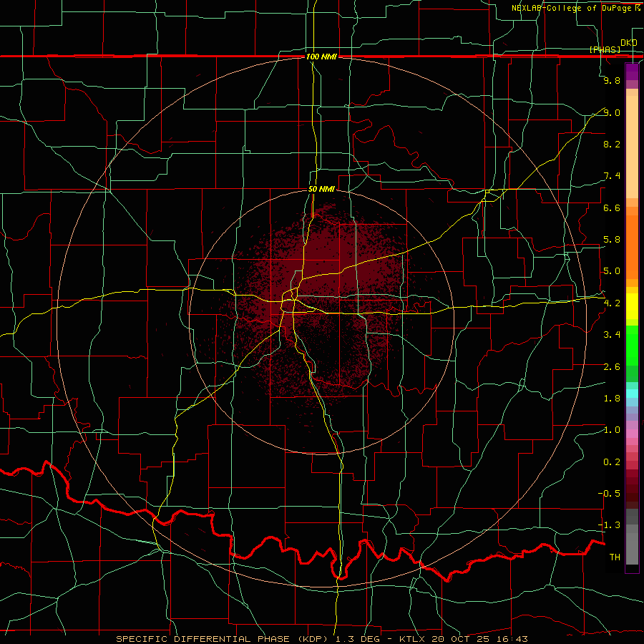Select the 100 NMI range ring label
The height and width of the screenshot is (644, 644).
(321, 57)
